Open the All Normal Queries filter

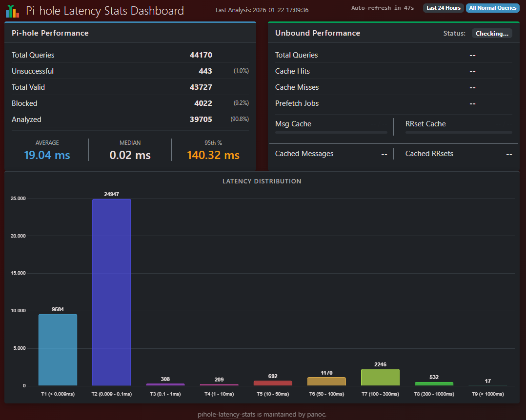click(x=492, y=8)
